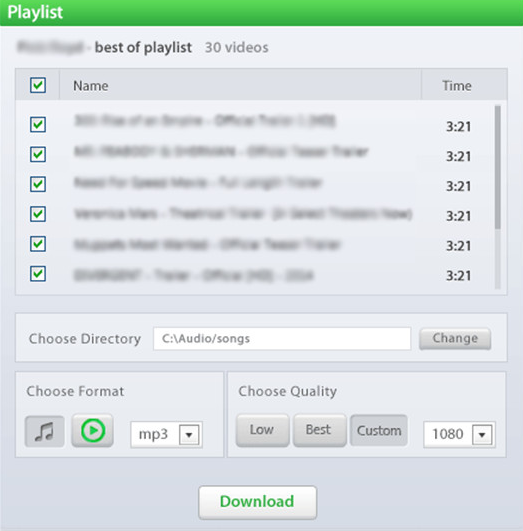Click the mp3 format combo box
The height and width of the screenshot is (531, 523).
167,434
